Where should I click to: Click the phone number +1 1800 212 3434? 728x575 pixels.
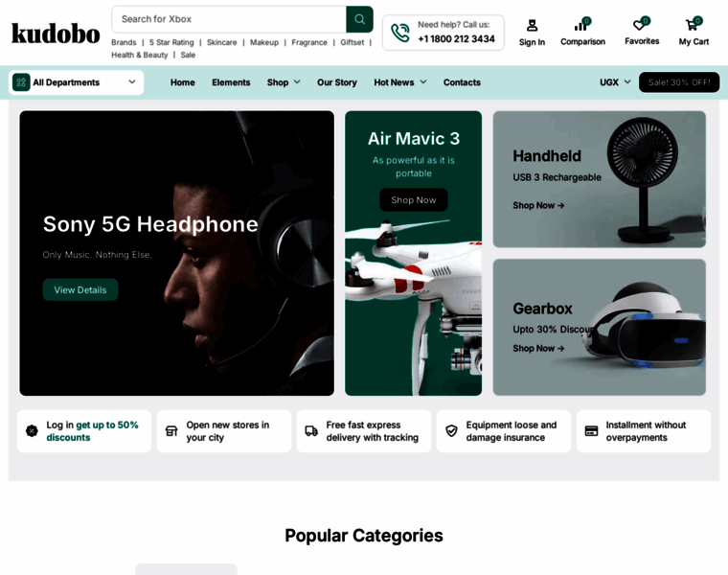pyautogui.click(x=456, y=39)
